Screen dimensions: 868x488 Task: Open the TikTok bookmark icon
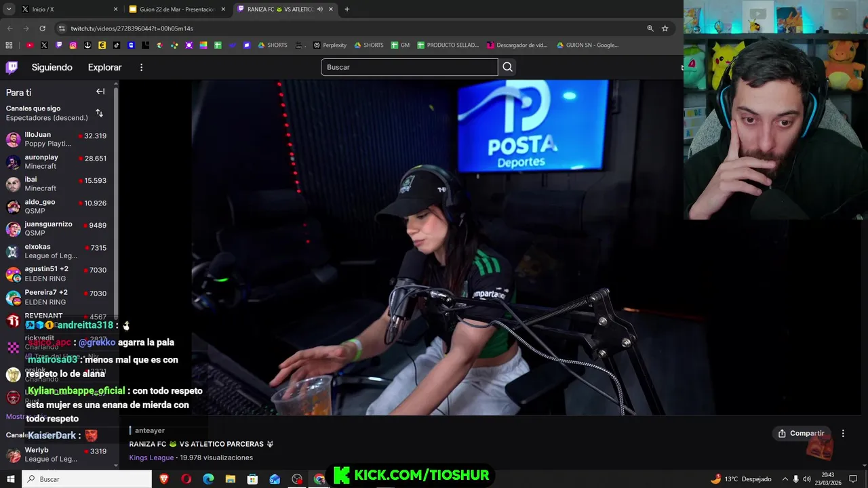[x=117, y=45]
